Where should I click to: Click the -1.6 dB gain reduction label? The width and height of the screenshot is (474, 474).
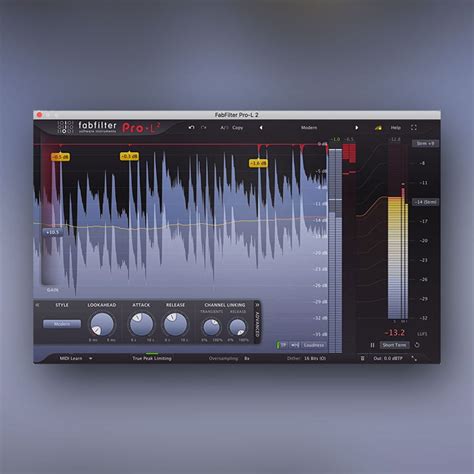tap(258, 163)
